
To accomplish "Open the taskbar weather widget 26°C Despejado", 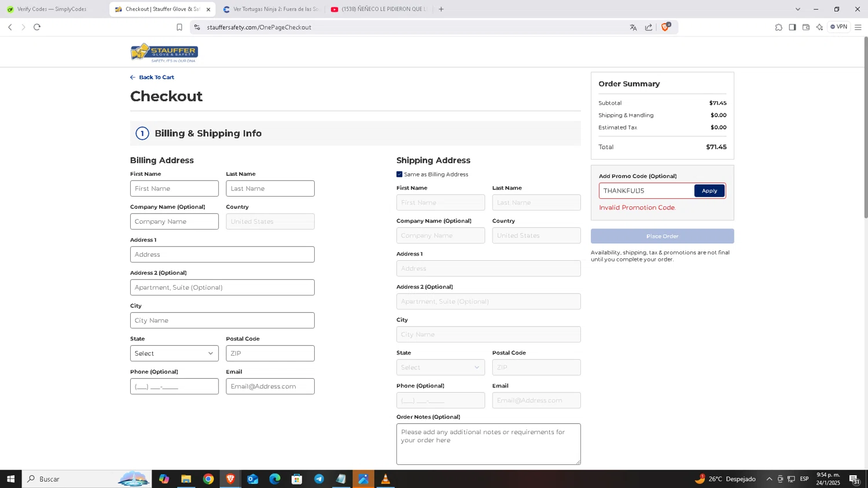I will point(725,479).
